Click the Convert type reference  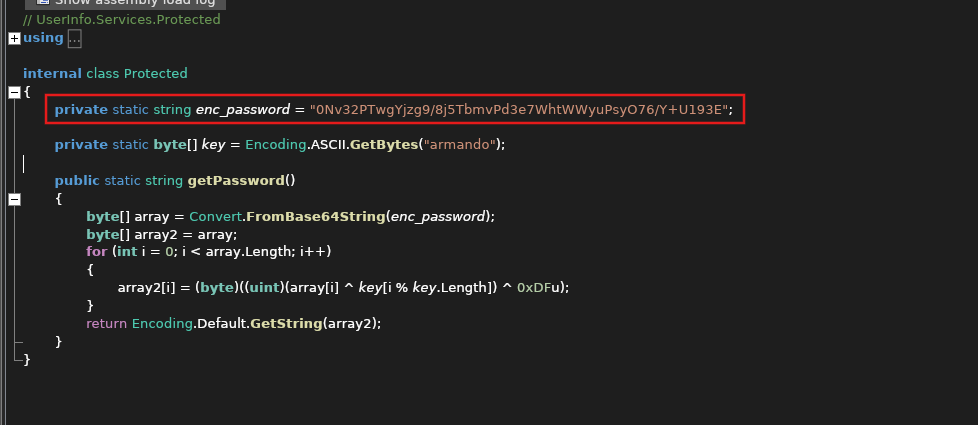[215, 217]
